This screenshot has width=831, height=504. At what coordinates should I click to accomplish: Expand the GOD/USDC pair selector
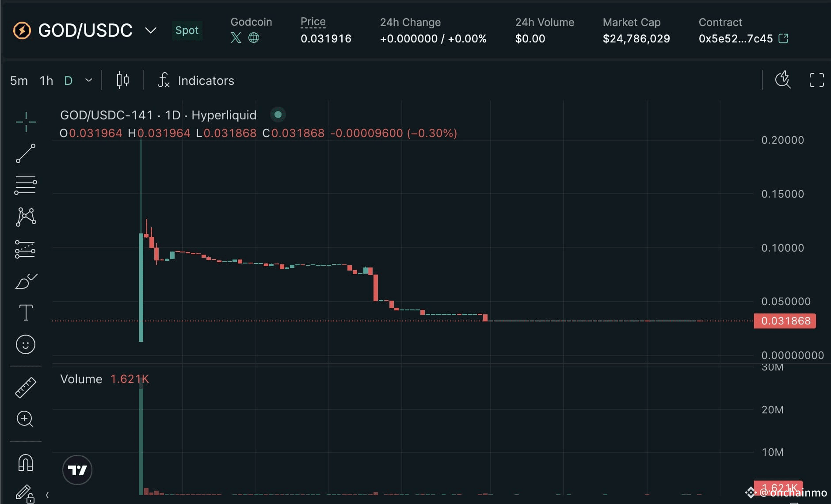tap(151, 31)
